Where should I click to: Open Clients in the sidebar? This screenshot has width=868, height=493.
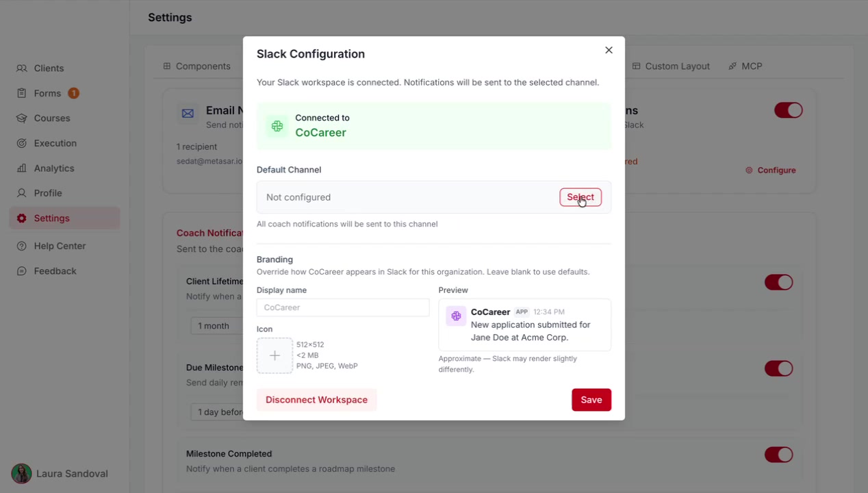click(x=64, y=68)
